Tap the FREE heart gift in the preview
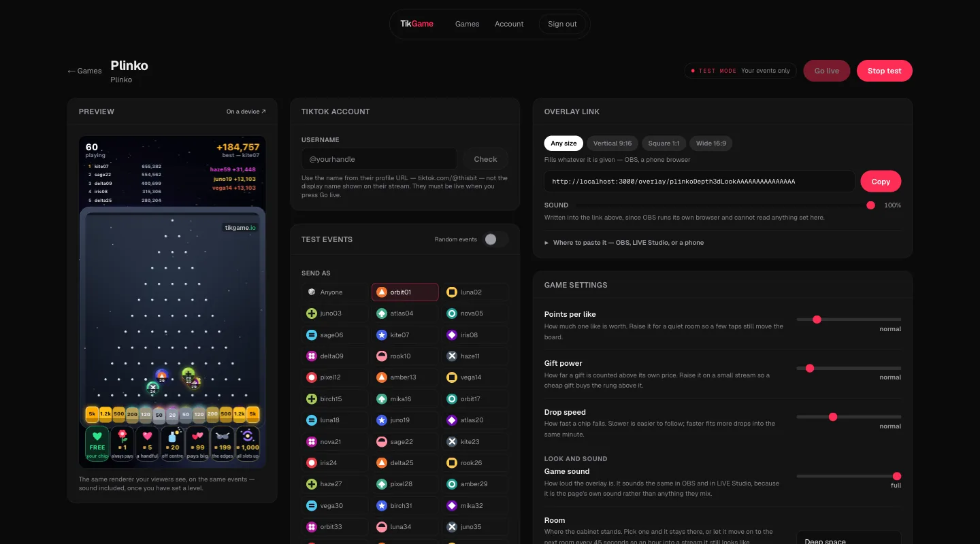Image resolution: width=980 pixels, height=544 pixels. pos(97,443)
